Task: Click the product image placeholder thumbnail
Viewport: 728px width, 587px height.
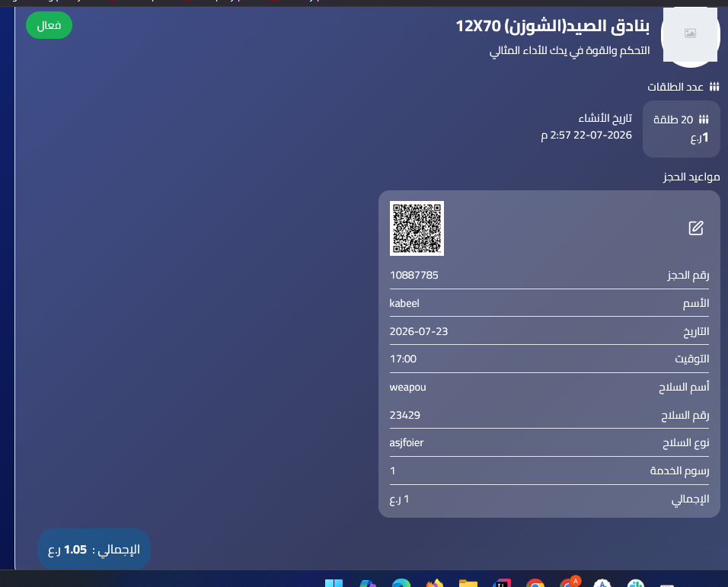Action: (691, 34)
